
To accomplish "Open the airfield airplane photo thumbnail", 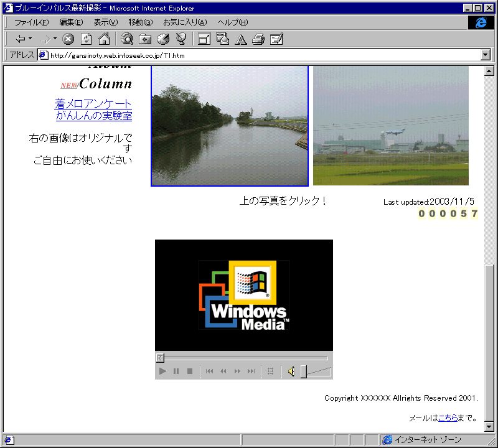I will [391, 126].
